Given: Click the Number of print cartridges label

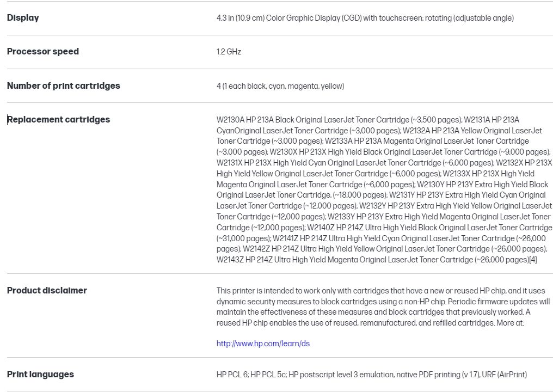Looking at the screenshot, I should pos(63,85).
